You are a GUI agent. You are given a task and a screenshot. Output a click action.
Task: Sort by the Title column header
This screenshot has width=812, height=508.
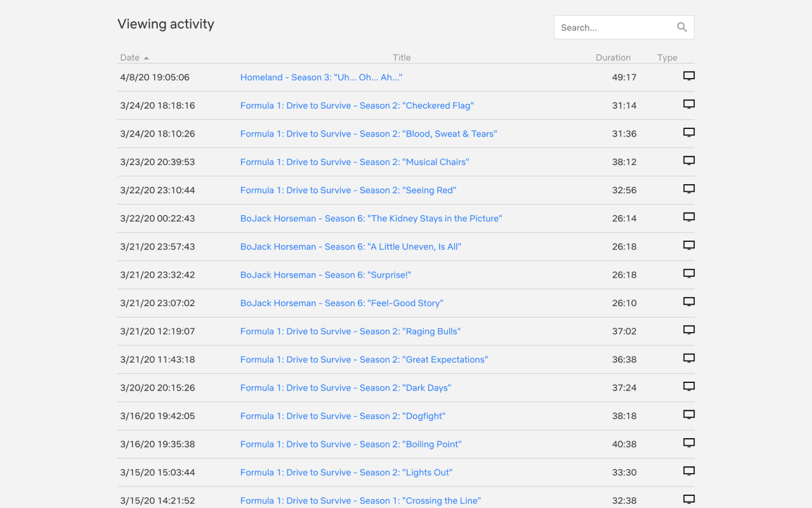(402, 58)
